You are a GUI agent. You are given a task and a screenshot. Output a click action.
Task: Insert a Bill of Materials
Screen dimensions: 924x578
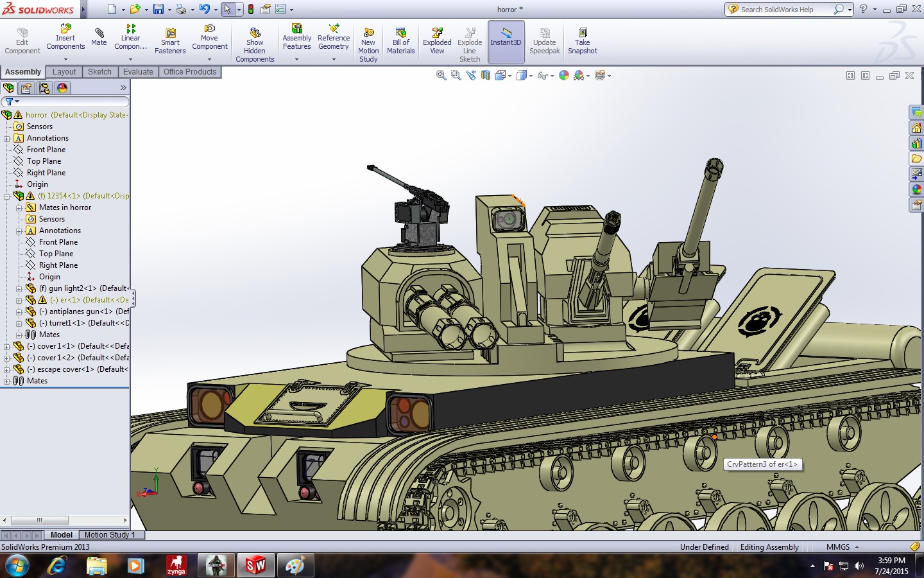[401, 41]
